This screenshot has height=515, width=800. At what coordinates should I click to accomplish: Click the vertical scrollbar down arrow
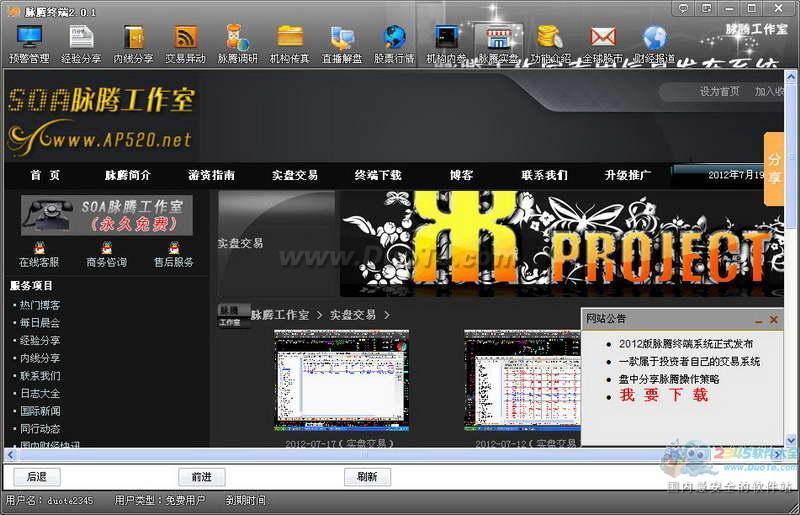tap(791, 439)
